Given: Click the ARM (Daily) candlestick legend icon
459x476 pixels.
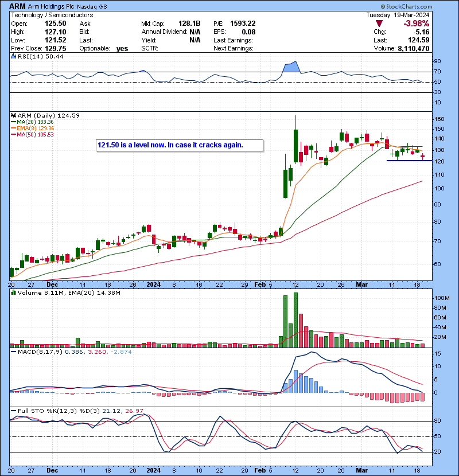Looking at the screenshot, I should point(14,116).
